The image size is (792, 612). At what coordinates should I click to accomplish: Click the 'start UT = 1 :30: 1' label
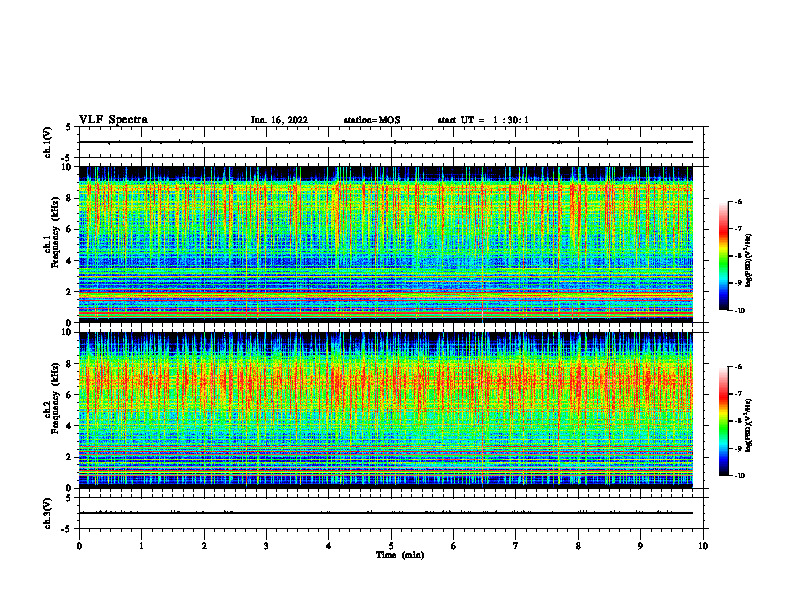[483, 120]
